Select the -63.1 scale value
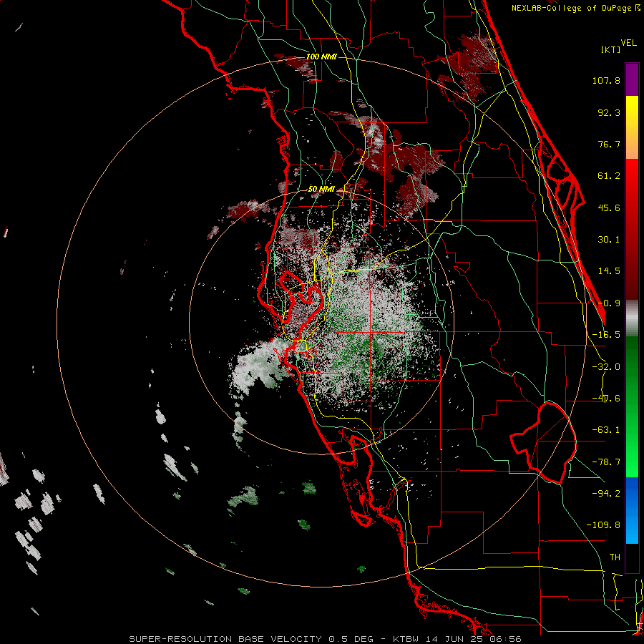Image resolution: width=644 pixels, height=644 pixels. point(606,430)
